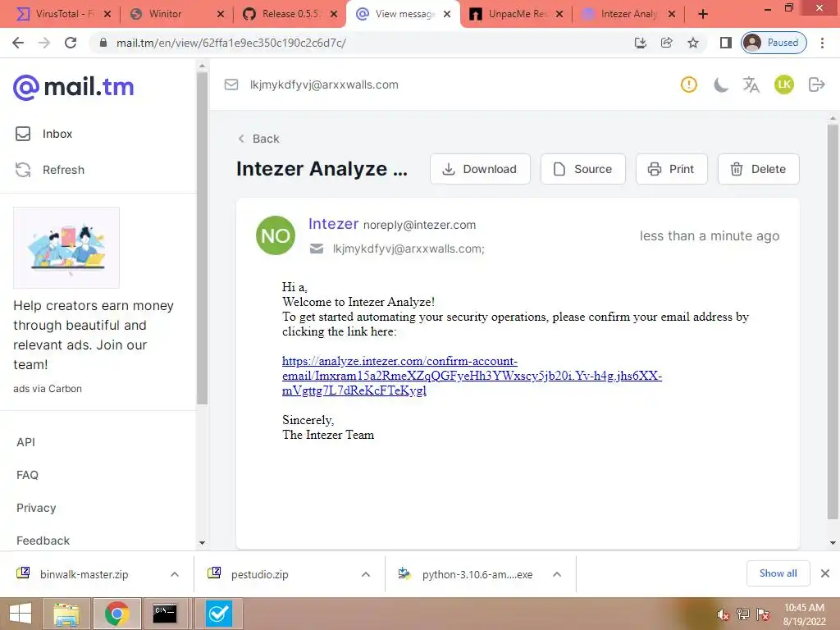This screenshot has height=630, width=840.
Task: Click the logout icon
Action: click(816, 84)
